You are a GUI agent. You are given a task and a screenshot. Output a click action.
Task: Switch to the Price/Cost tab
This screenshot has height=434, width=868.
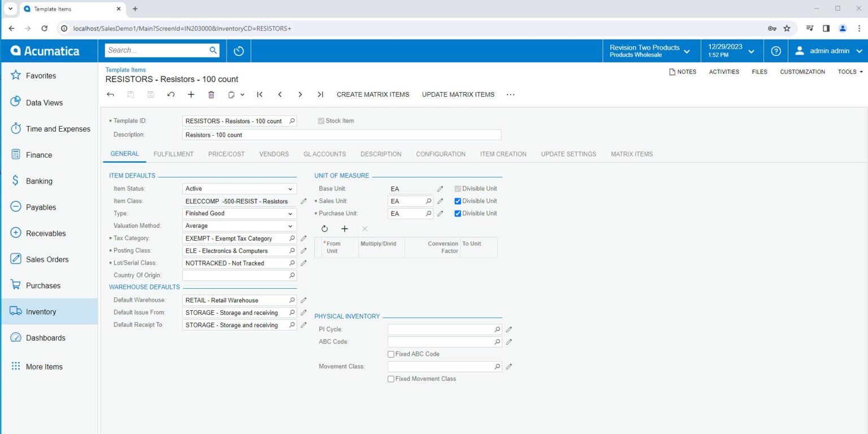tap(226, 154)
